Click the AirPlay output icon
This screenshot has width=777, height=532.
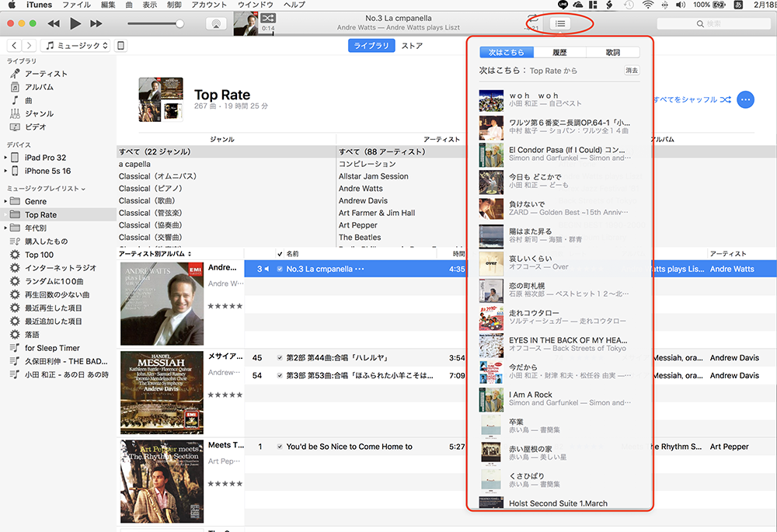(x=217, y=24)
